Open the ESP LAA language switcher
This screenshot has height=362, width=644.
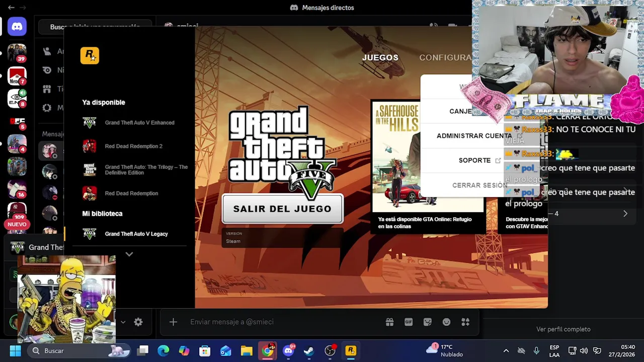pyautogui.click(x=554, y=351)
